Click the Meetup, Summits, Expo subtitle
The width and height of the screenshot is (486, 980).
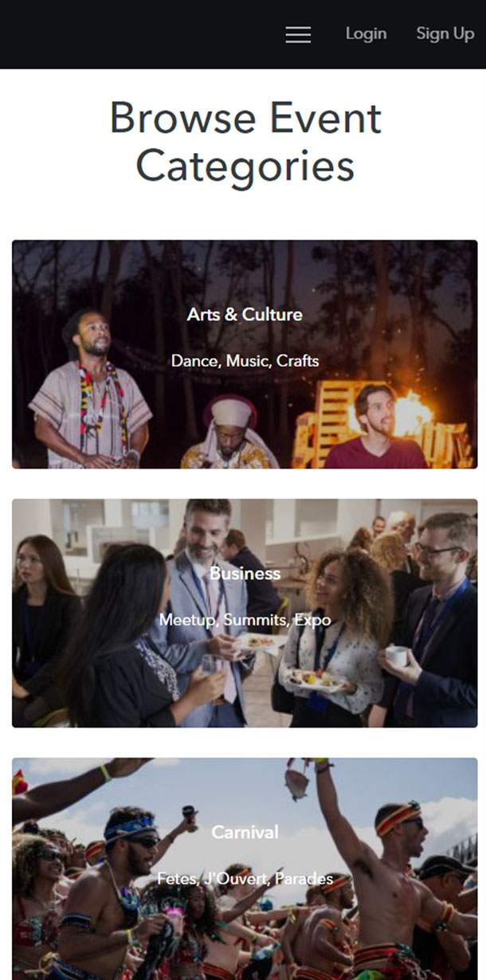point(245,619)
